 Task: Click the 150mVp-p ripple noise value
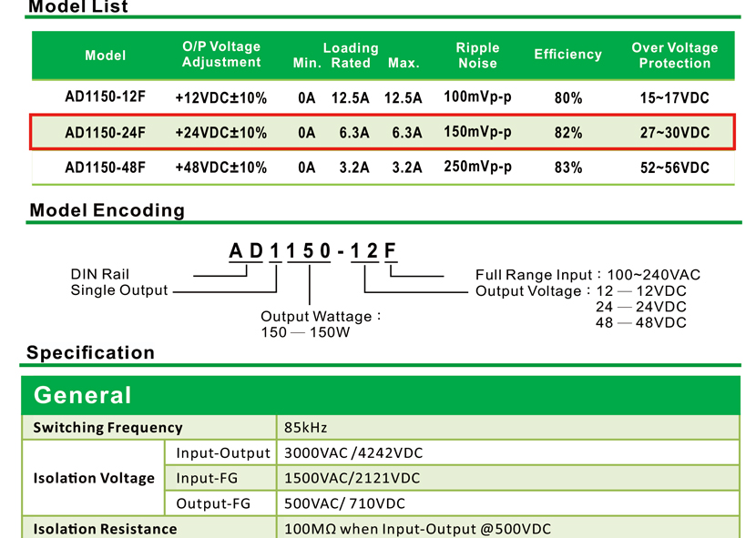(477, 132)
